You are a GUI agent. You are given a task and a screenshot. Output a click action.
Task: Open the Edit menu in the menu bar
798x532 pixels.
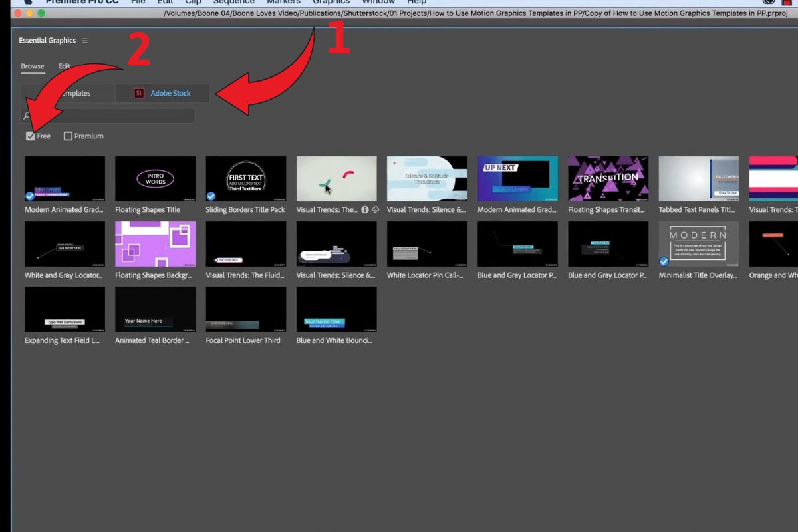165,2
